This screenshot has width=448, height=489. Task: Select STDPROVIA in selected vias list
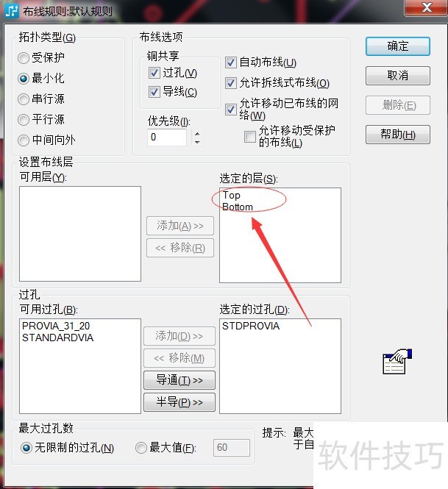pyautogui.click(x=251, y=326)
